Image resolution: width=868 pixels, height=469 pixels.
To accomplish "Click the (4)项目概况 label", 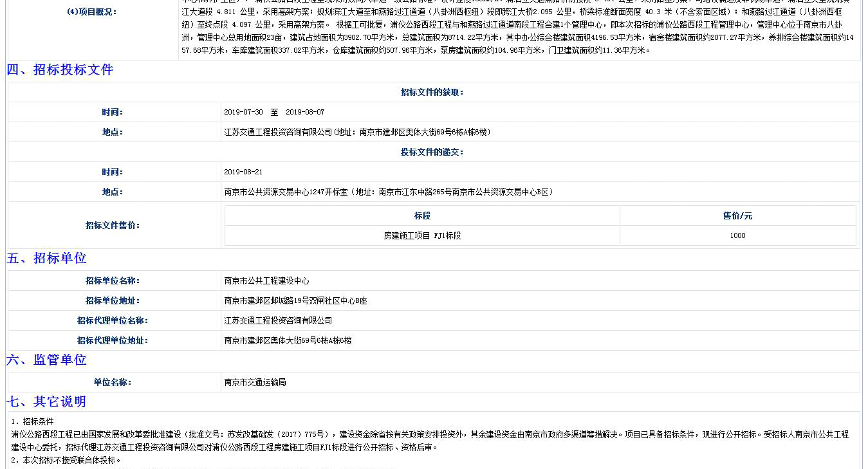I will point(93,12).
